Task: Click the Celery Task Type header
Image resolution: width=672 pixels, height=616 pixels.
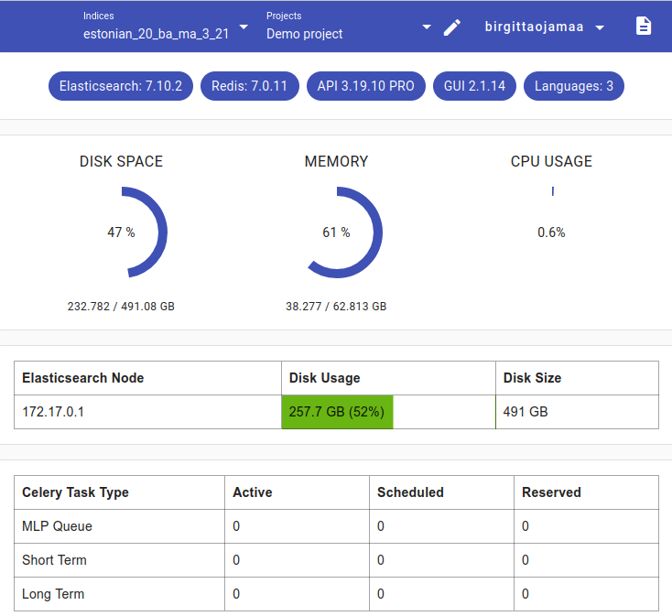Action: coord(119,492)
